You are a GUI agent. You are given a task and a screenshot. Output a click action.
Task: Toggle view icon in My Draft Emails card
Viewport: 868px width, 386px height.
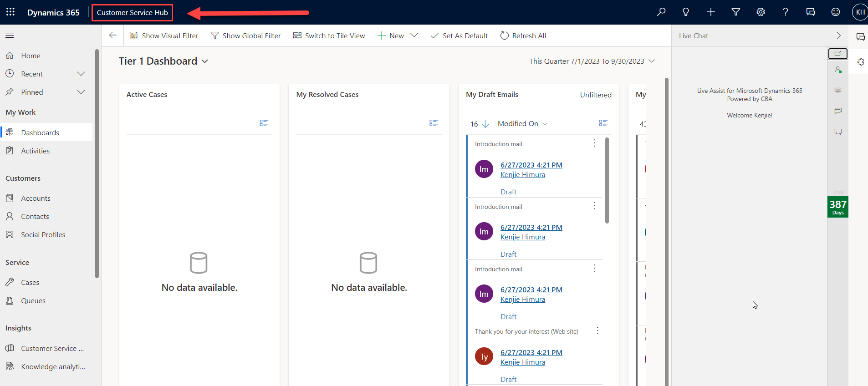click(603, 123)
